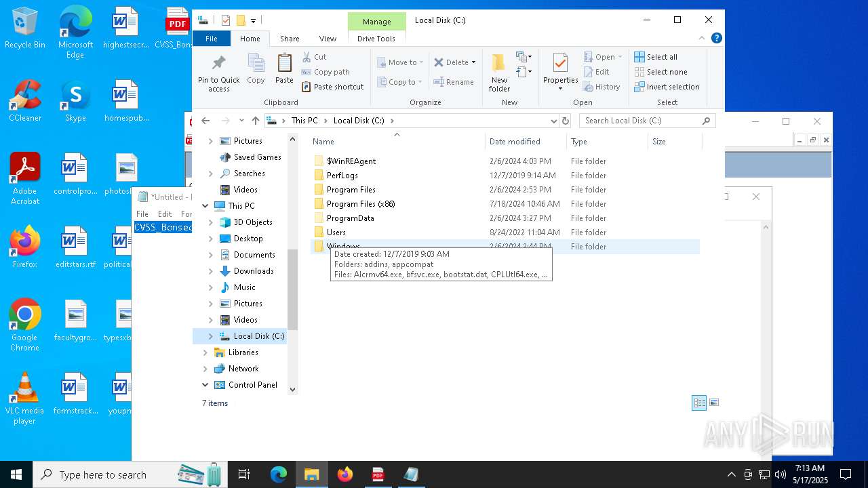Image resolution: width=868 pixels, height=488 pixels.
Task: Open Explorer Help question mark
Action: pyautogui.click(x=717, y=39)
